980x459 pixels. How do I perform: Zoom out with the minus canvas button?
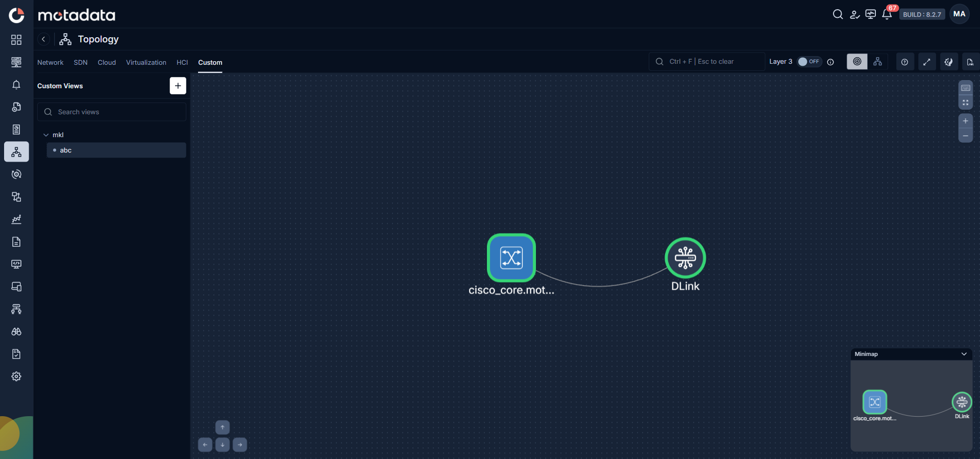(965, 136)
